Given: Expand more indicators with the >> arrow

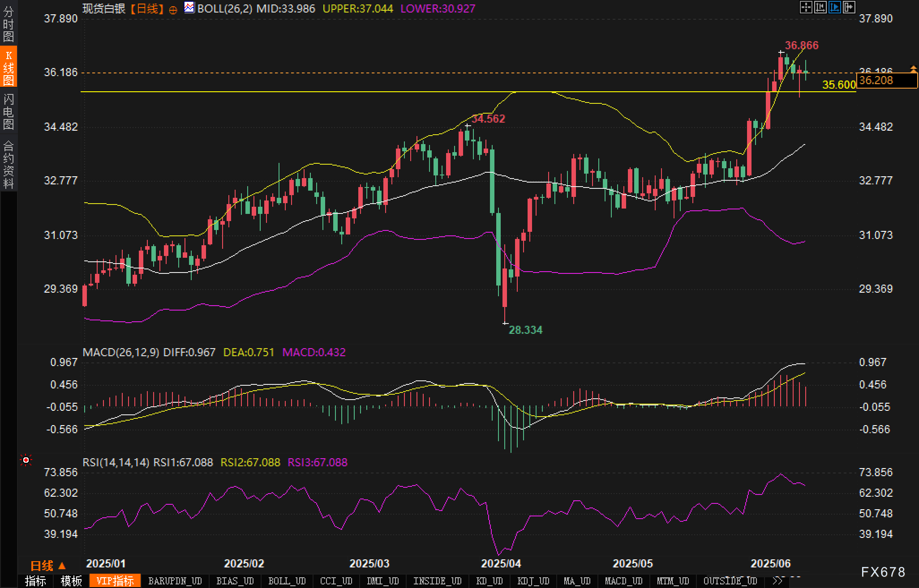Looking at the screenshot, I should pos(777,581).
